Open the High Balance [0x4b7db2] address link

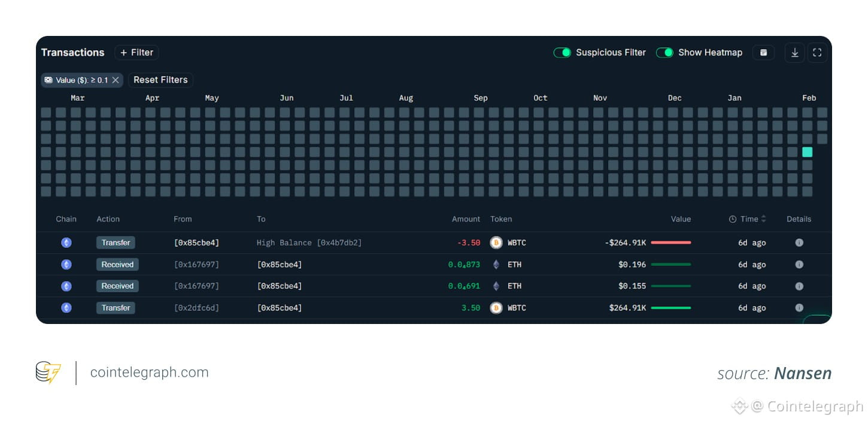point(309,243)
